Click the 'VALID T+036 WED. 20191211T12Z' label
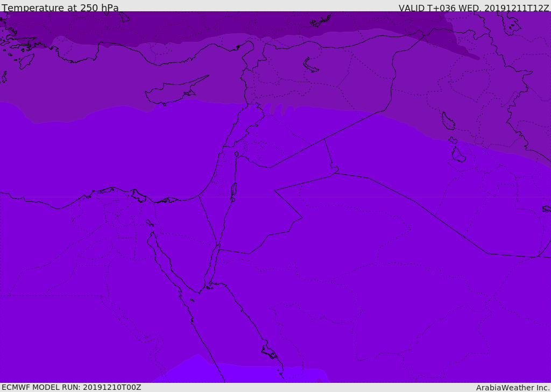The height and width of the screenshot is (392, 551). click(x=474, y=8)
